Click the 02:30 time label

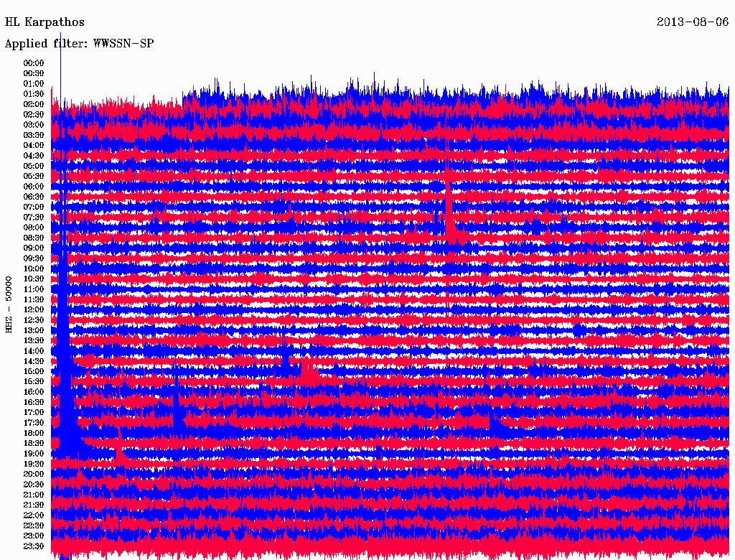[x=34, y=114]
